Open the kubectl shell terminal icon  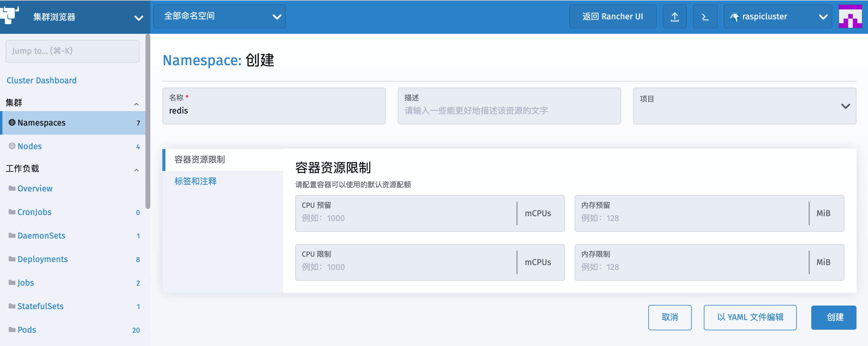pos(705,17)
